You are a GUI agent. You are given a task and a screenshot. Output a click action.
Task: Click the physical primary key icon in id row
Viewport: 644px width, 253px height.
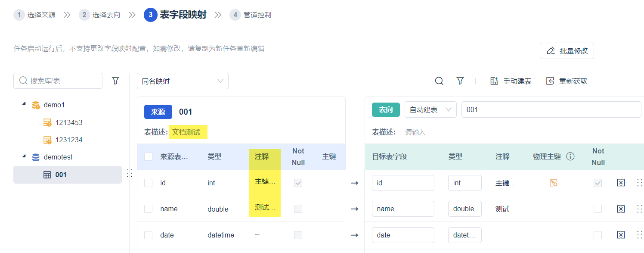pyautogui.click(x=554, y=183)
